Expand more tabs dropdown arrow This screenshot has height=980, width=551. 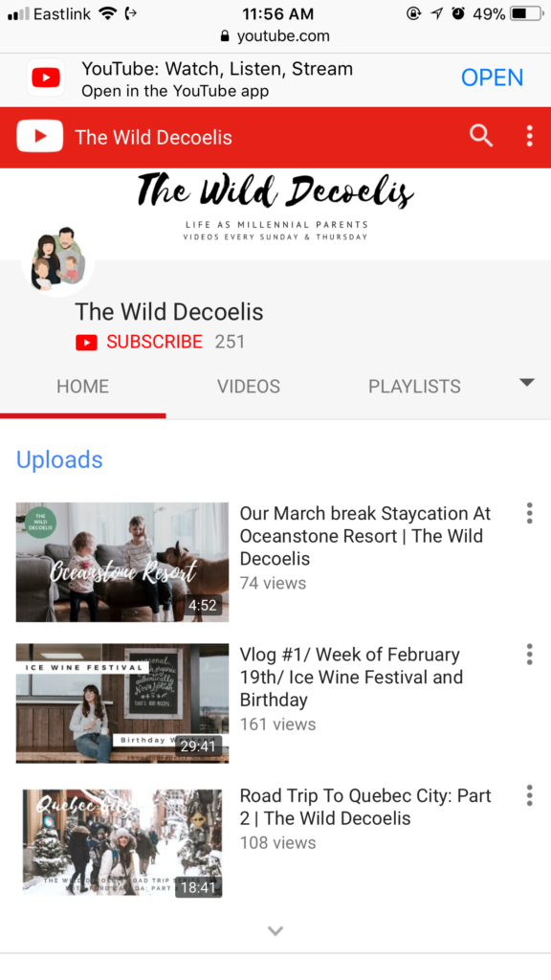click(527, 383)
